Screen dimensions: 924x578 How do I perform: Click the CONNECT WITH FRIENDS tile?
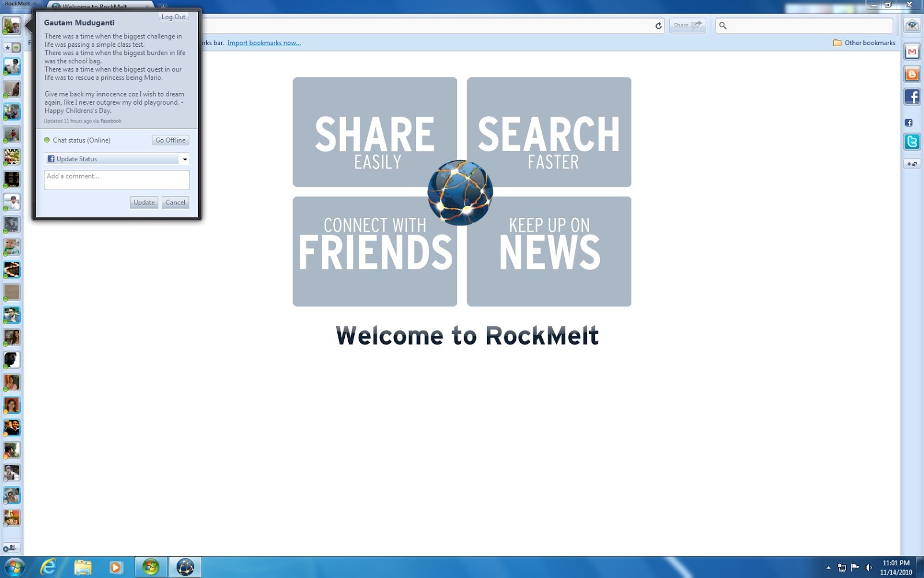click(375, 251)
